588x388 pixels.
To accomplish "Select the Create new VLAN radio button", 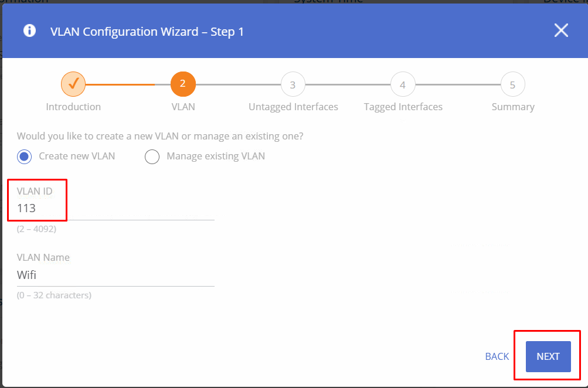I will (25, 156).
